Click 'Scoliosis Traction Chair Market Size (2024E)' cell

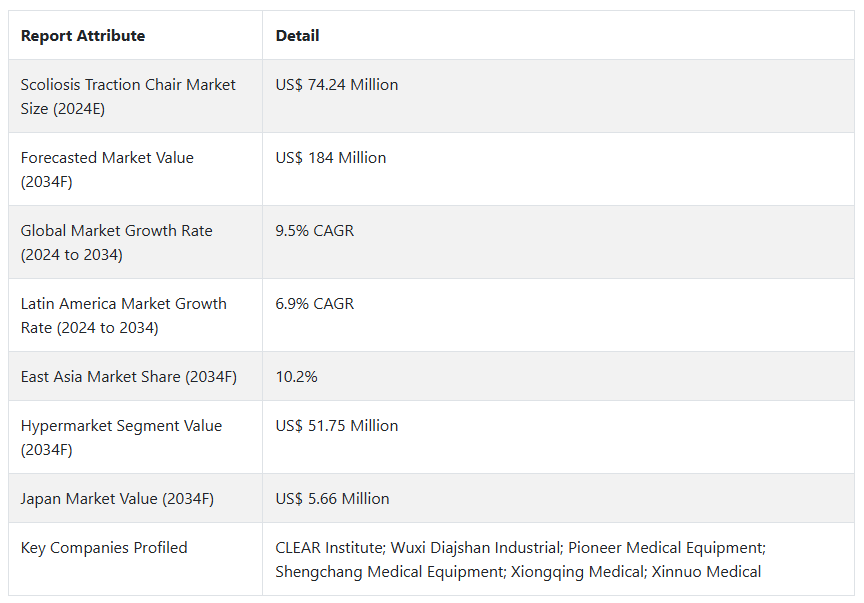click(x=128, y=97)
